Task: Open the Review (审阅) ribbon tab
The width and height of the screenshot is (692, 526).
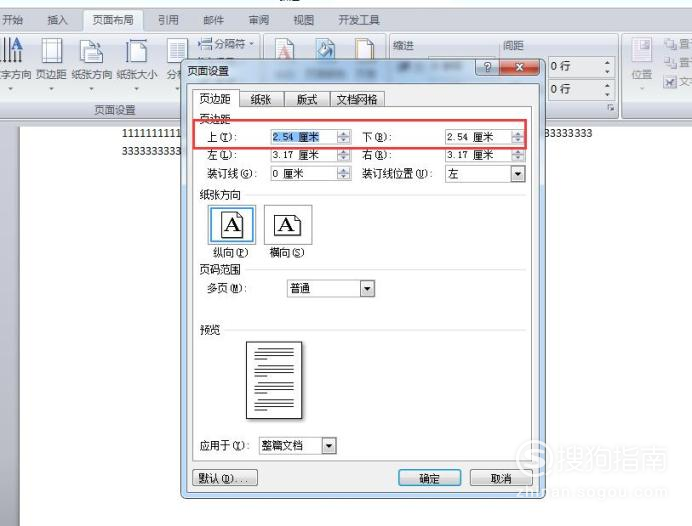Action: tap(259, 20)
